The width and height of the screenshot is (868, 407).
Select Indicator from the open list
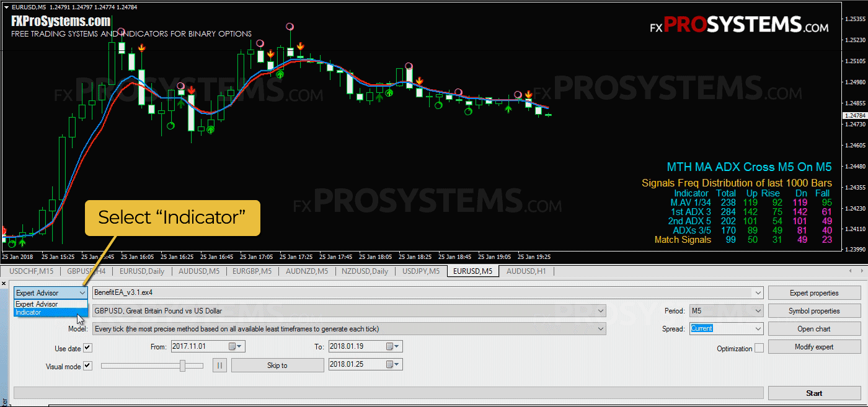tap(51, 312)
